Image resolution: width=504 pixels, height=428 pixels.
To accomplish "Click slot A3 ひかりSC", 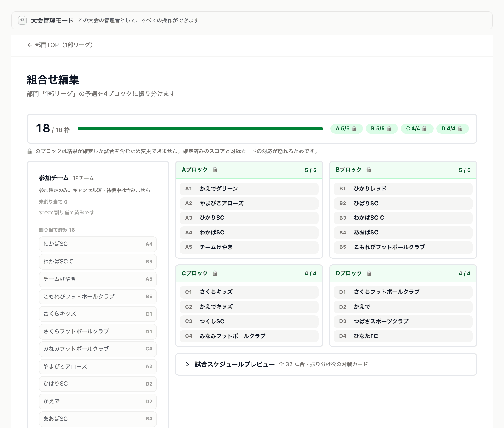I will 249,218.
